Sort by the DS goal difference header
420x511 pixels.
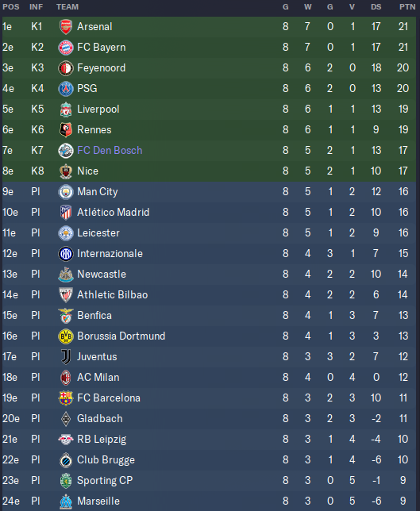click(376, 7)
